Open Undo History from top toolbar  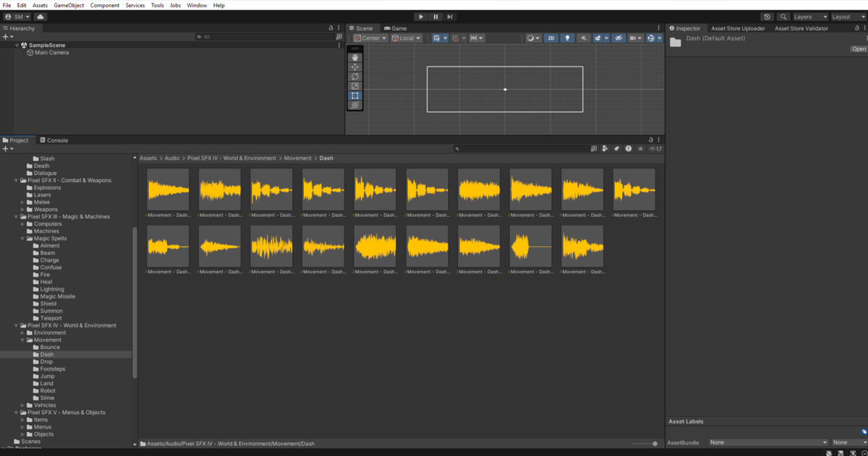(767, 17)
